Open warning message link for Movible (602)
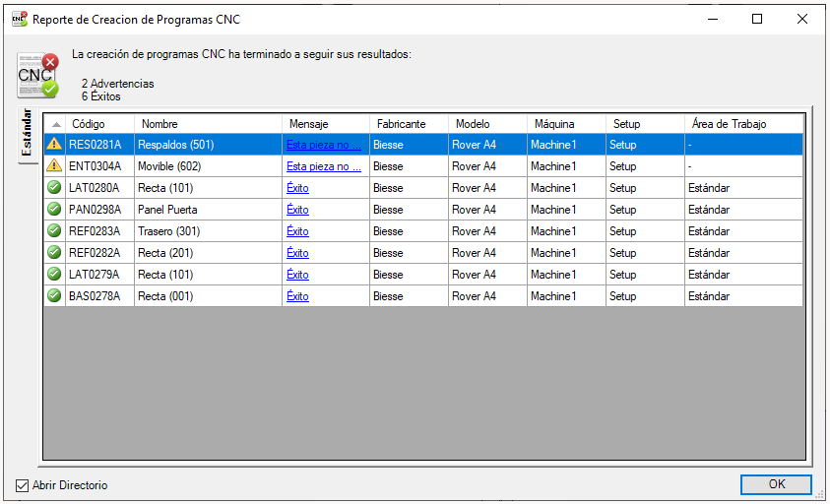This screenshot has height=504, width=830. (323, 166)
